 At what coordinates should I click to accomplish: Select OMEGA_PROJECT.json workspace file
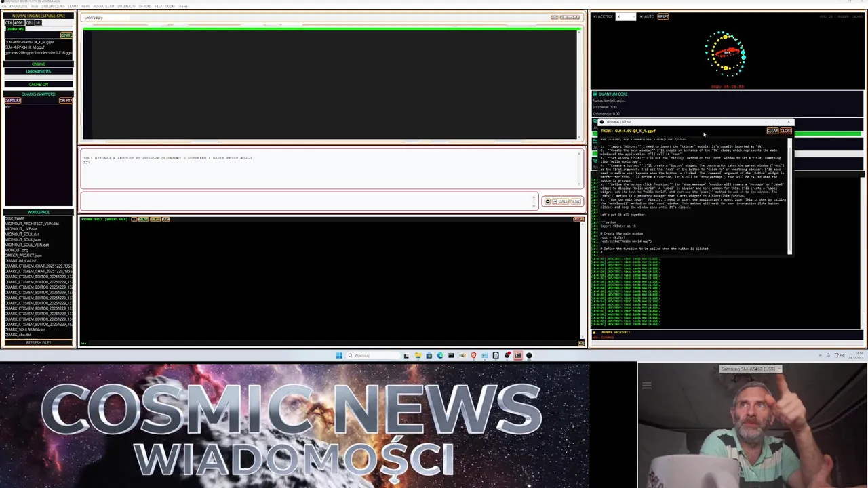(23, 256)
